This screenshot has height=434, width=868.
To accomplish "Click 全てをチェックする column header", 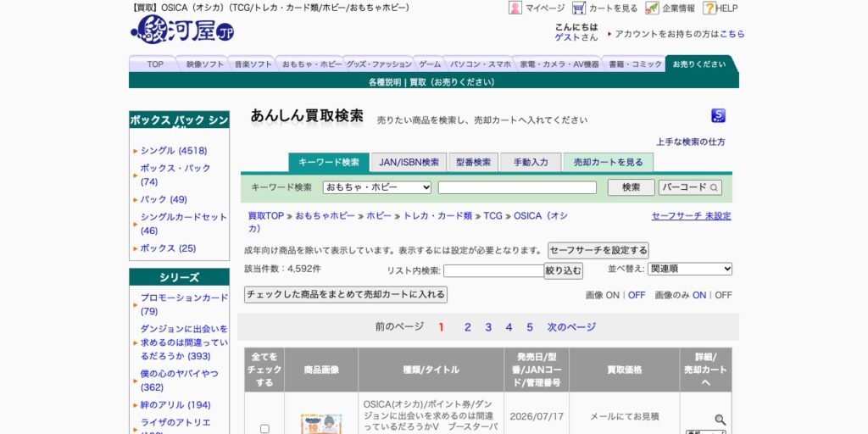I will (264, 370).
